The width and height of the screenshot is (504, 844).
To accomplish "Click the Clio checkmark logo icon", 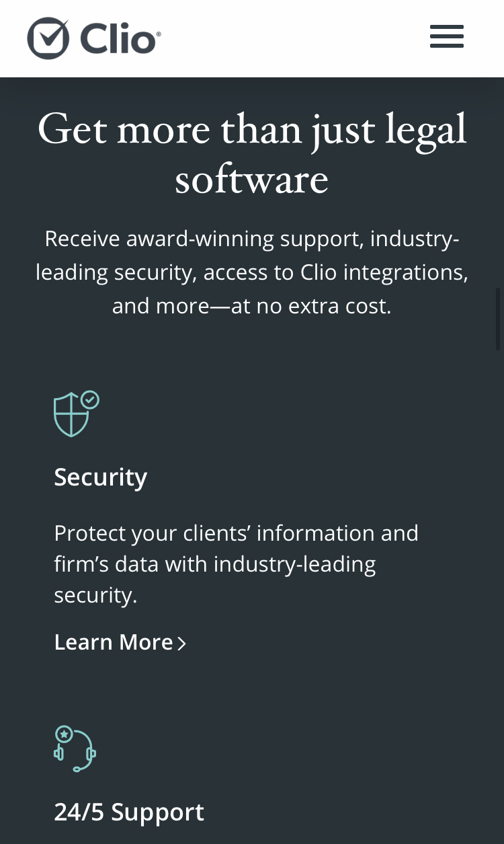I will point(48,38).
